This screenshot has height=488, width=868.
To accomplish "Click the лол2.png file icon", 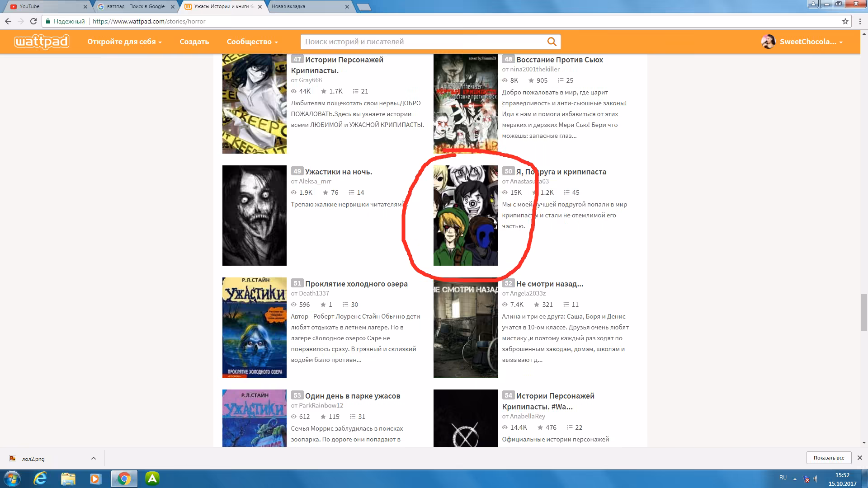I will 13,459.
